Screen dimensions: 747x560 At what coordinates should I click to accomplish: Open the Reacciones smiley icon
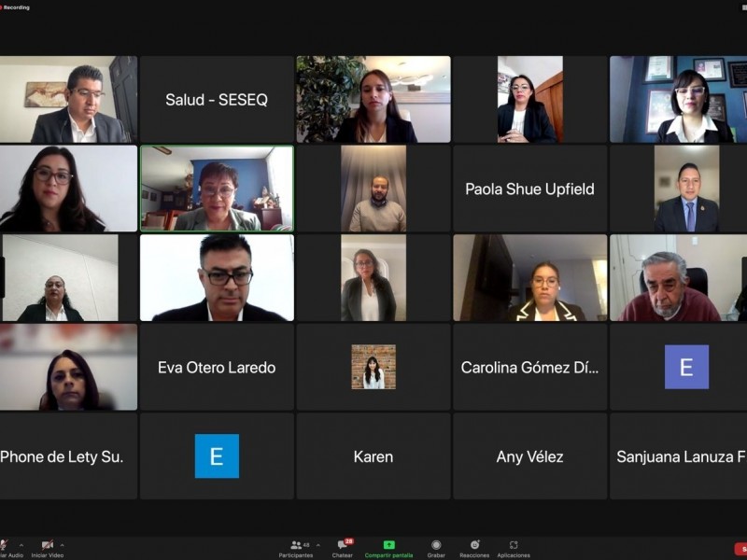click(x=474, y=545)
